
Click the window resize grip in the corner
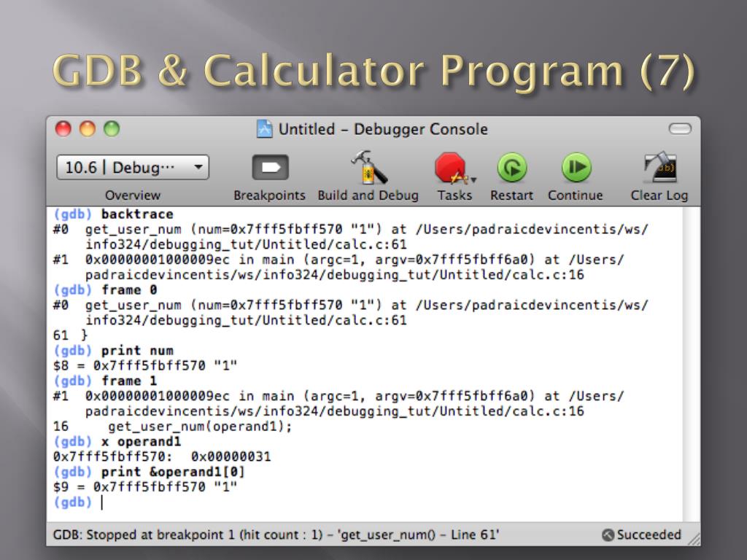[x=694, y=539]
